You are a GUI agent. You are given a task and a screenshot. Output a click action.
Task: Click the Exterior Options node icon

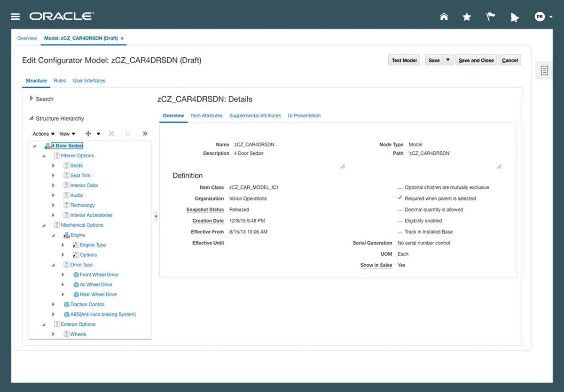[57, 324]
